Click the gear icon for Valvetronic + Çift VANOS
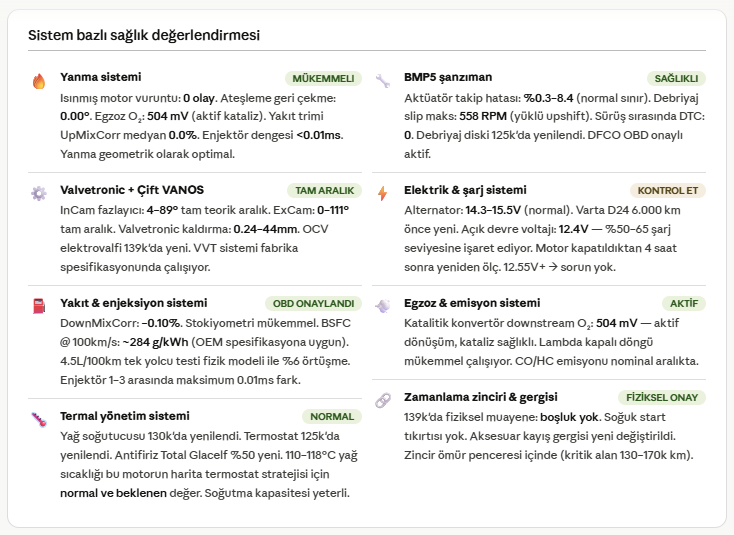Viewport: 734px width, 535px height. tap(39, 194)
